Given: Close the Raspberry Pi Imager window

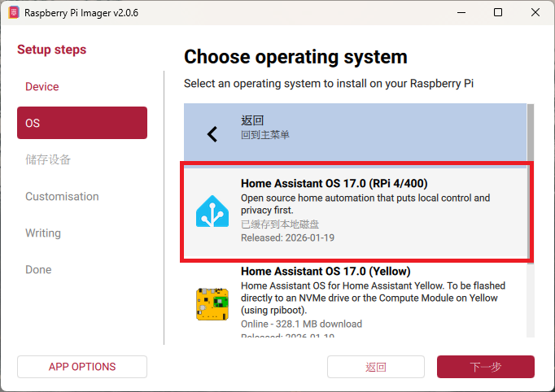Looking at the screenshot, I should pos(535,12).
